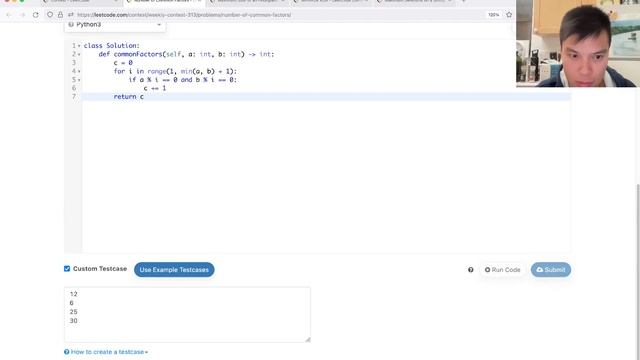Select the active second browser tab
The width and height of the screenshot is (640, 360).
(163, 2)
